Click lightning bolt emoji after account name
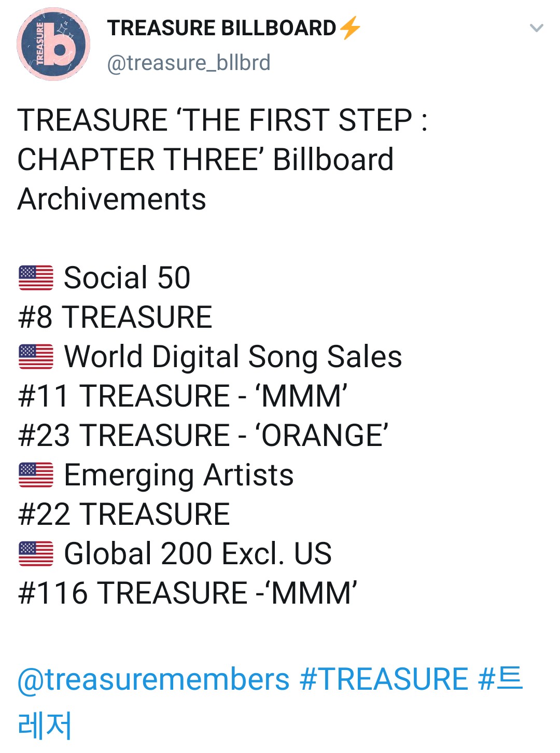Viewport: 560px width, 753px height. (x=351, y=27)
